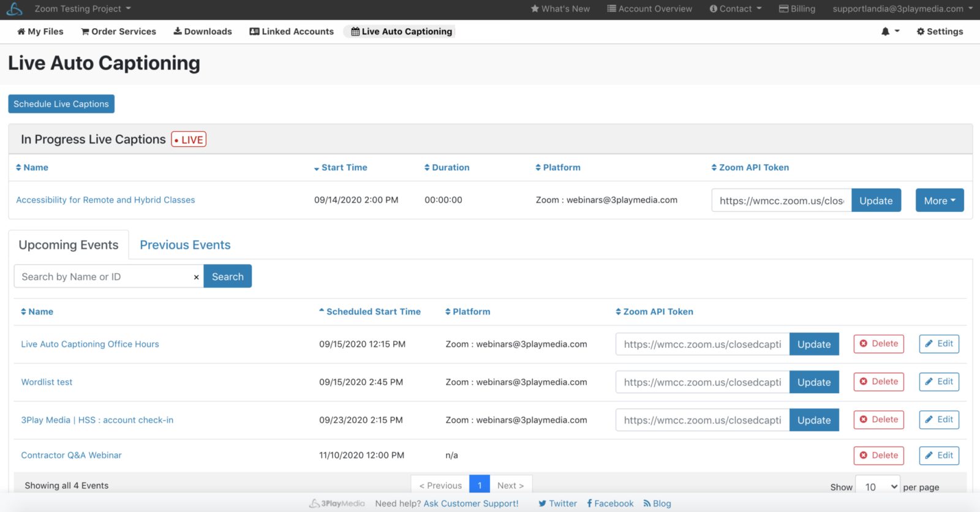Edit Contractor Q&A Webinar event
This screenshot has width=980, height=512.
(939, 455)
